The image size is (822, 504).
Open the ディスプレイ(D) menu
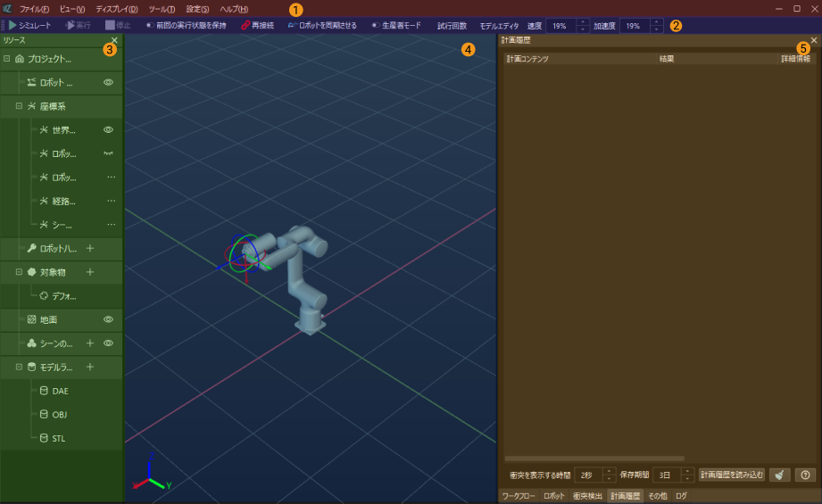117,9
